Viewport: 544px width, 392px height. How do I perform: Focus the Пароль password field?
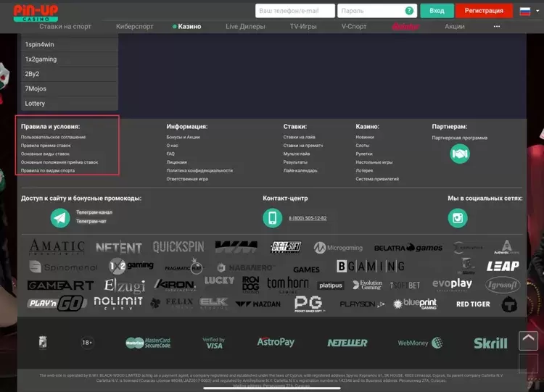tap(377, 11)
